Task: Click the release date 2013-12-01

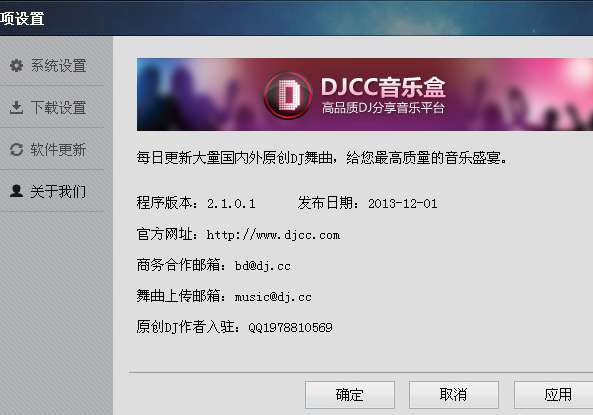Action: [402, 204]
